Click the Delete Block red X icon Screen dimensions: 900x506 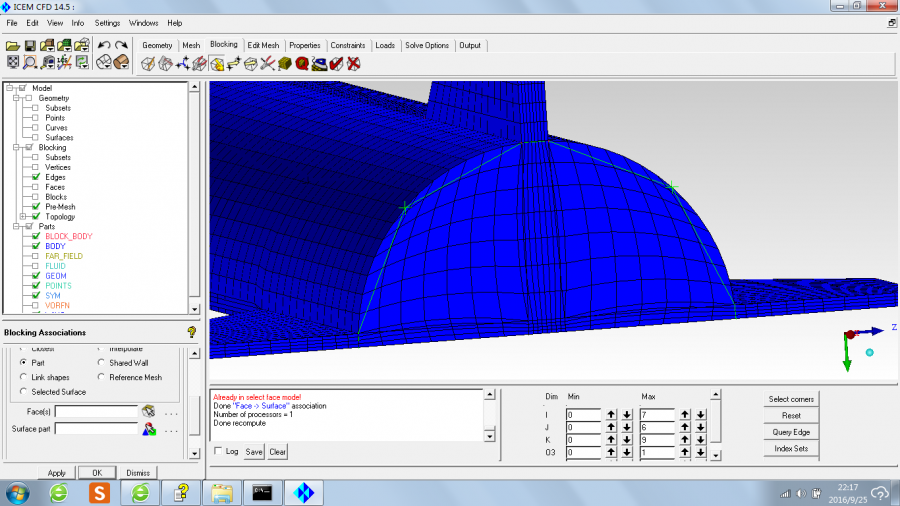pos(353,64)
